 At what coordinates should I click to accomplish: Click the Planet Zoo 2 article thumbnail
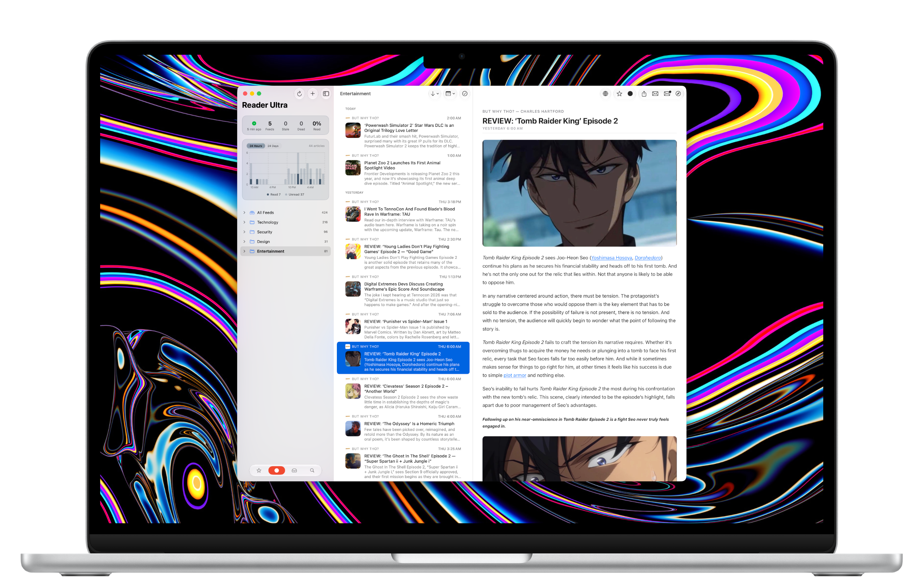pyautogui.click(x=353, y=167)
